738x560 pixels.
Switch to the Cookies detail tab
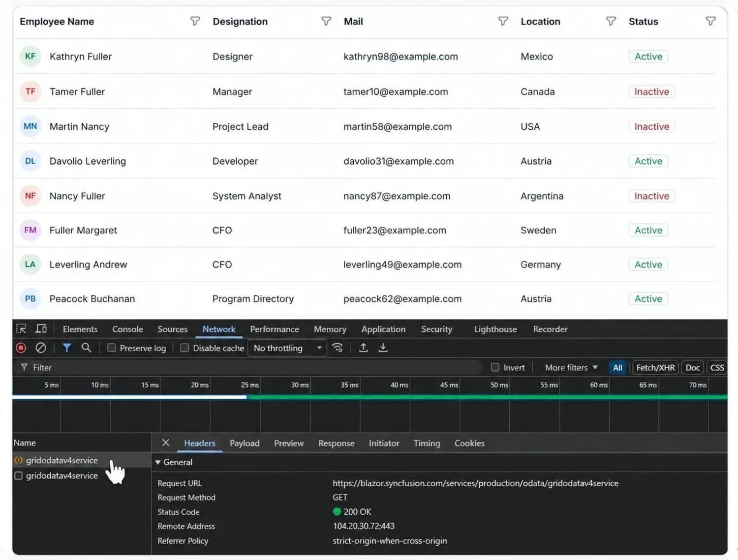(x=469, y=443)
